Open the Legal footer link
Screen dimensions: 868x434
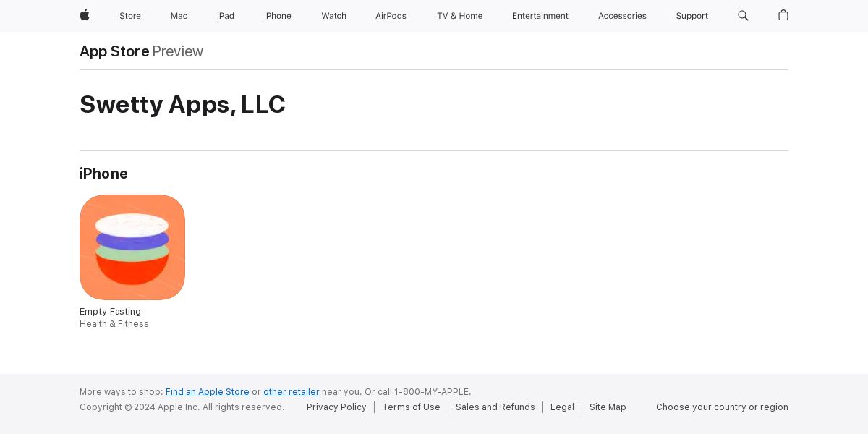click(562, 407)
